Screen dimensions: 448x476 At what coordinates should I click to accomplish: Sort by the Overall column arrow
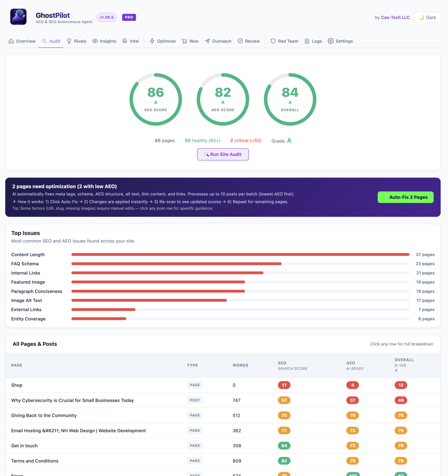pos(396,371)
